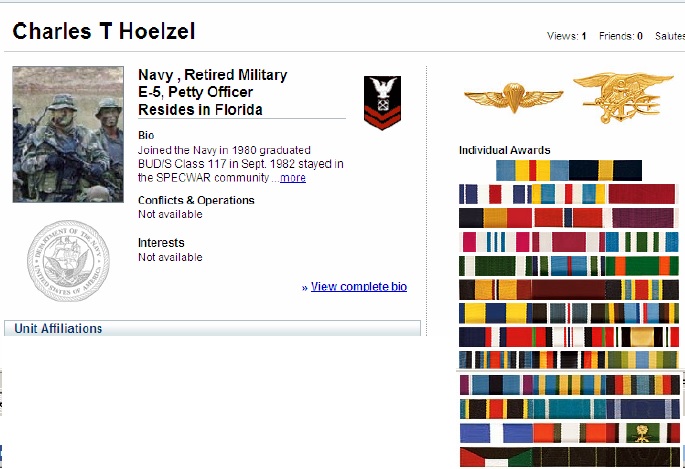Click the gold parachutist wings badge
The image size is (685, 469).
click(513, 97)
